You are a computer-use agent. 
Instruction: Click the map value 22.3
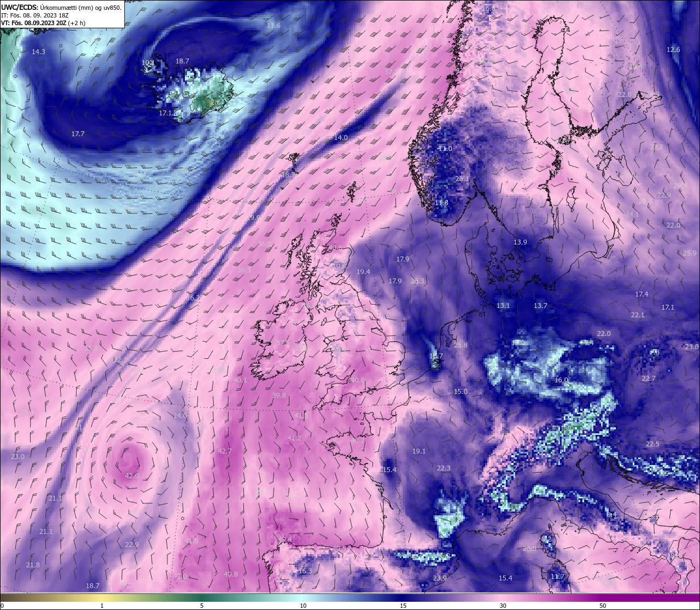click(444, 468)
